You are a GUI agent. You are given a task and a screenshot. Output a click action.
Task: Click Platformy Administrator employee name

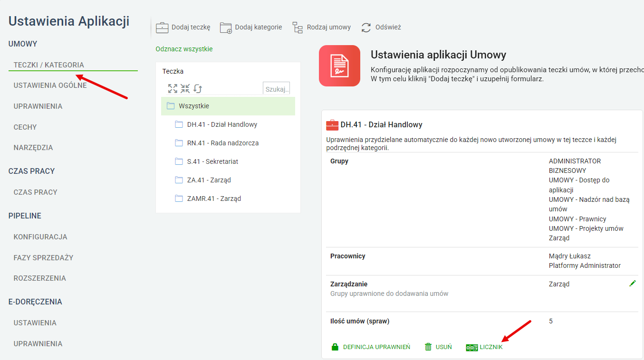(585, 265)
